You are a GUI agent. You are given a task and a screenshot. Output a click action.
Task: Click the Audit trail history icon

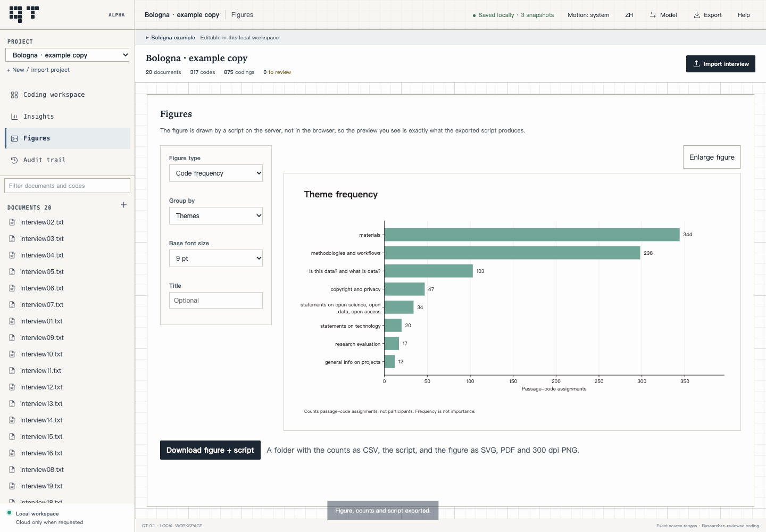click(14, 160)
